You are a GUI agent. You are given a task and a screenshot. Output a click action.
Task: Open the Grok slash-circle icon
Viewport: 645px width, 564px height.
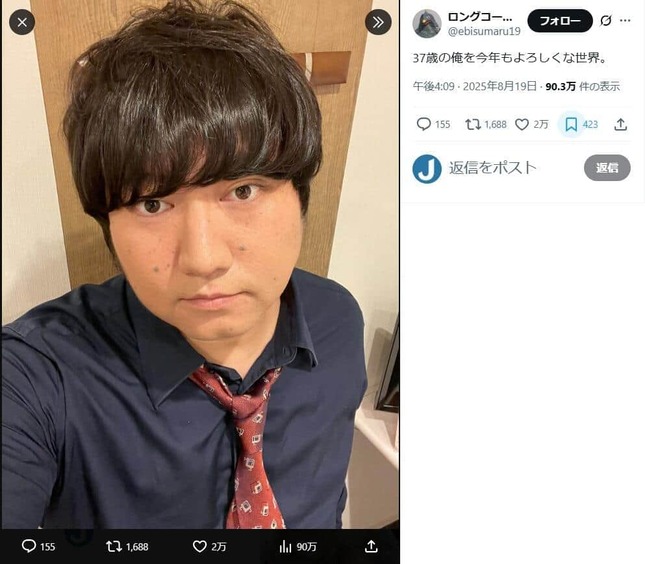pyautogui.click(x=606, y=21)
